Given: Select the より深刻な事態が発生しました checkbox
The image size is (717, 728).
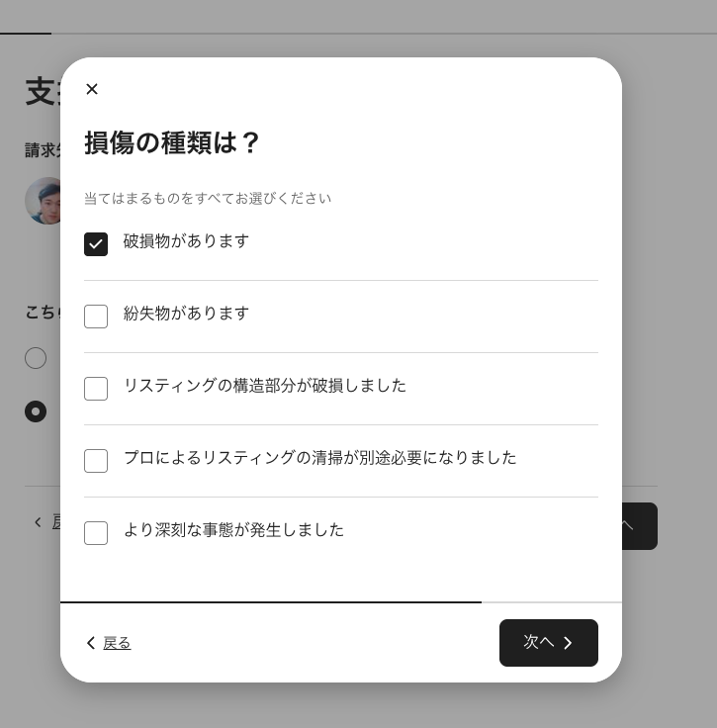Looking at the screenshot, I should (96, 533).
